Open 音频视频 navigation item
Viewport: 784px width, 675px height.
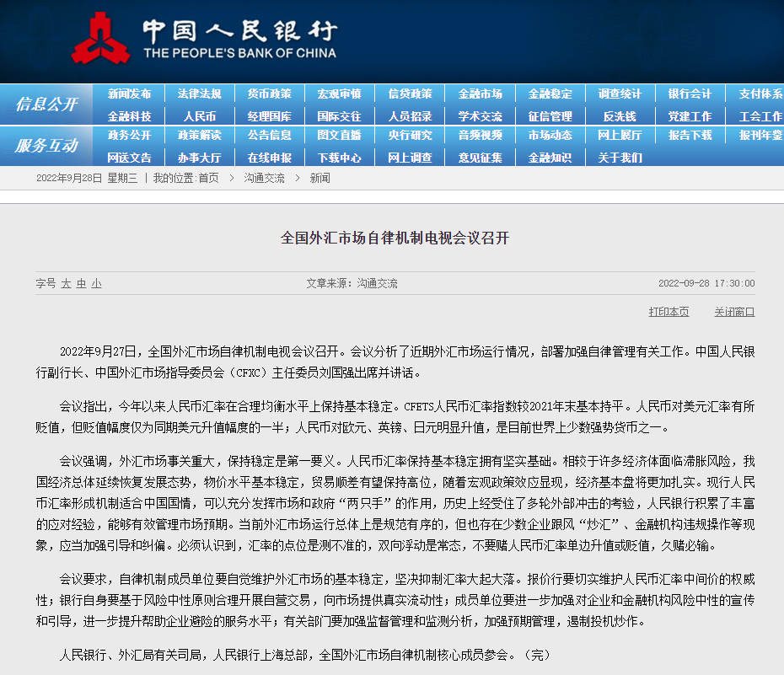(480, 136)
